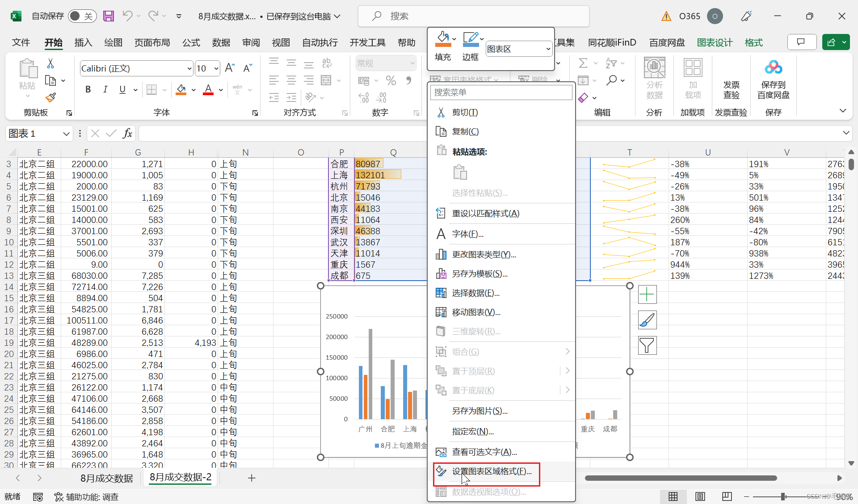This screenshot has height=504, width=858.
Task: Switch to Page Layout view icon
Action: coord(700,496)
